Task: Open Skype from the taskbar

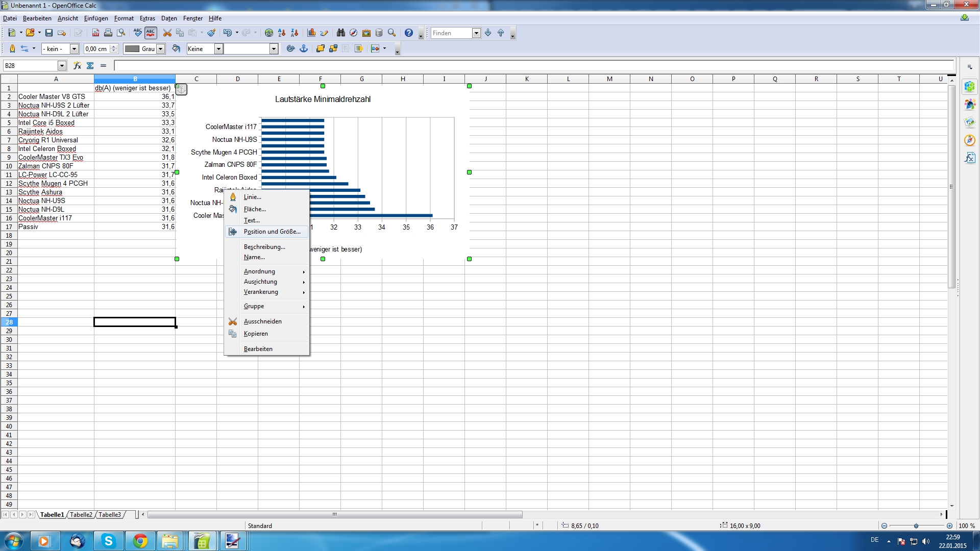Action: [108, 541]
